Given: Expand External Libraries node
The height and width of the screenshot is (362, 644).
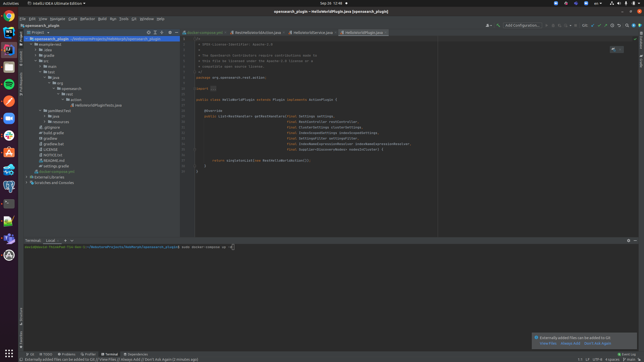Looking at the screenshot, I should point(26,177).
